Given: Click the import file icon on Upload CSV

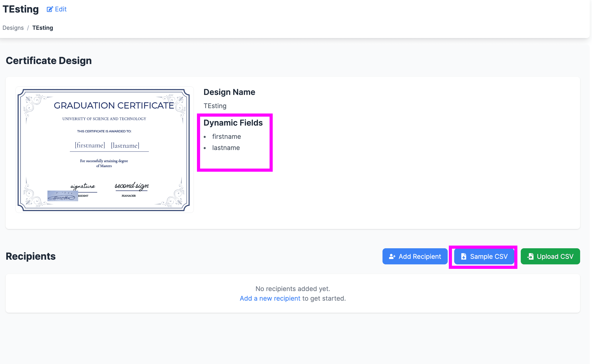Looking at the screenshot, I should pyautogui.click(x=530, y=256).
